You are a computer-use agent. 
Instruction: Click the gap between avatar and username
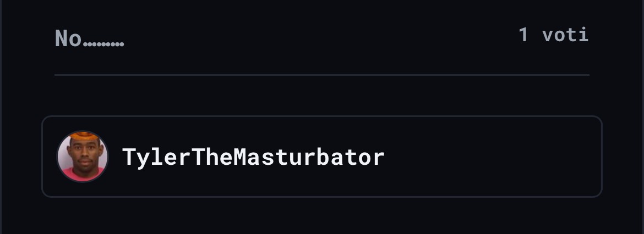116,157
